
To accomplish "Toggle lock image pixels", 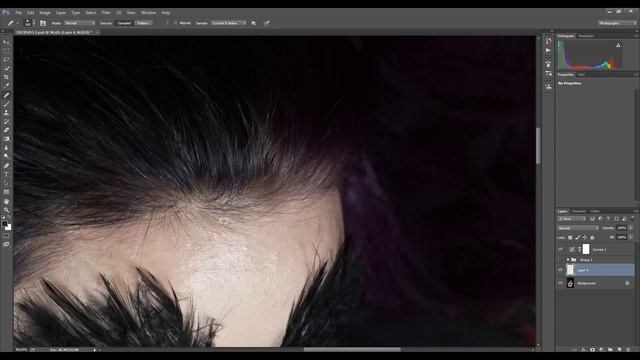I will [x=578, y=238].
